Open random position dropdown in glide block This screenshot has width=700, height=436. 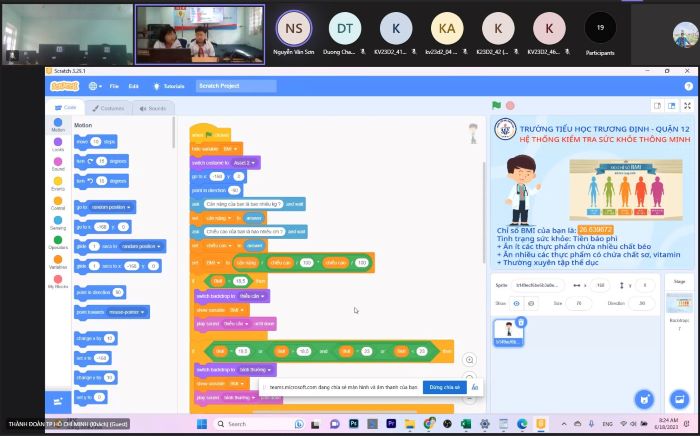coord(141,246)
